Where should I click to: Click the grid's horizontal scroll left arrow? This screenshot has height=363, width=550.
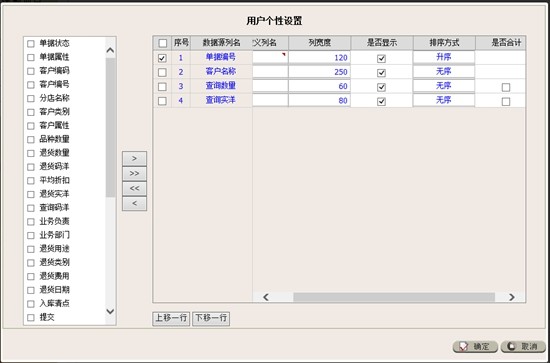266,297
